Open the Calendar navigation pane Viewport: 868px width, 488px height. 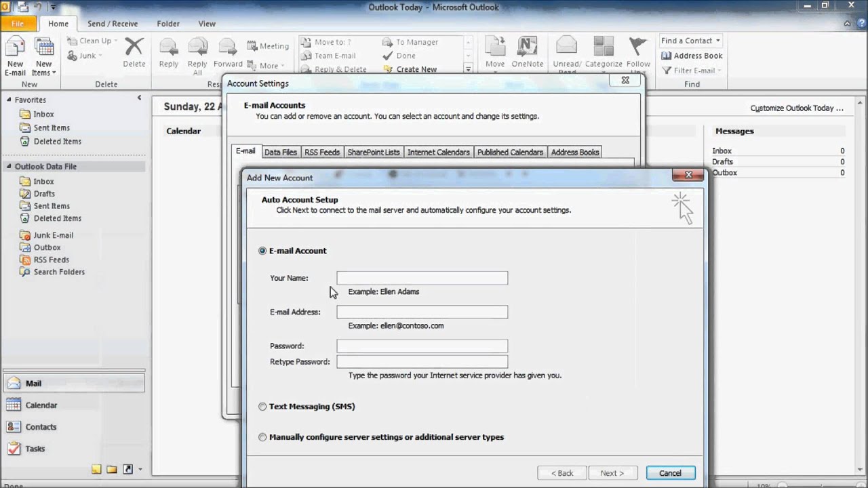click(x=73, y=405)
